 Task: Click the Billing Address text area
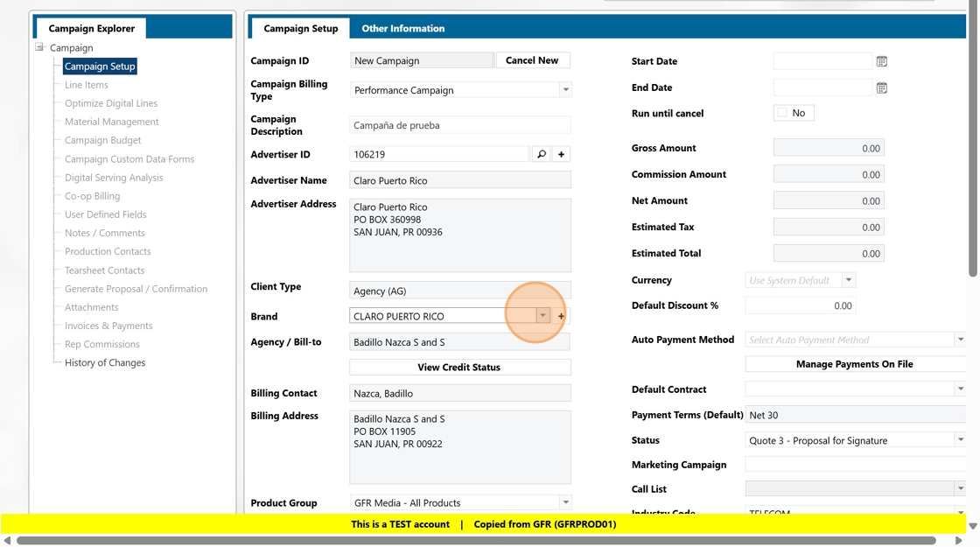pos(460,447)
